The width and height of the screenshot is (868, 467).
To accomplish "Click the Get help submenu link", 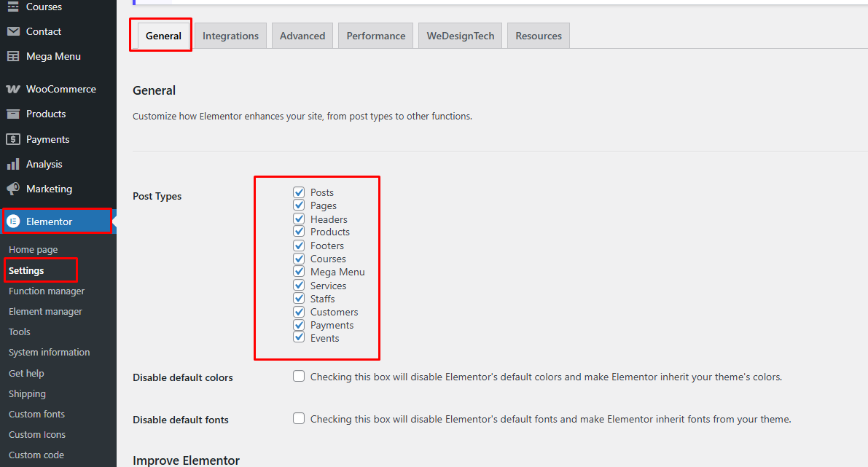I will (x=26, y=374).
